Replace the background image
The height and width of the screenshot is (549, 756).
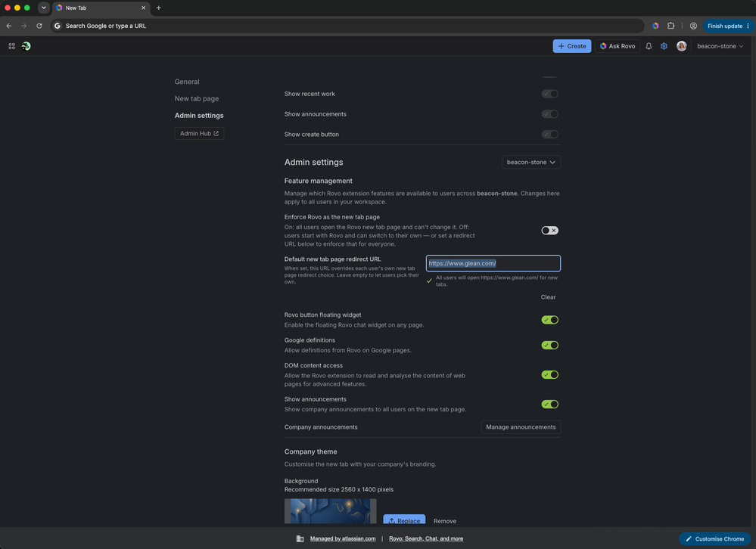click(404, 520)
